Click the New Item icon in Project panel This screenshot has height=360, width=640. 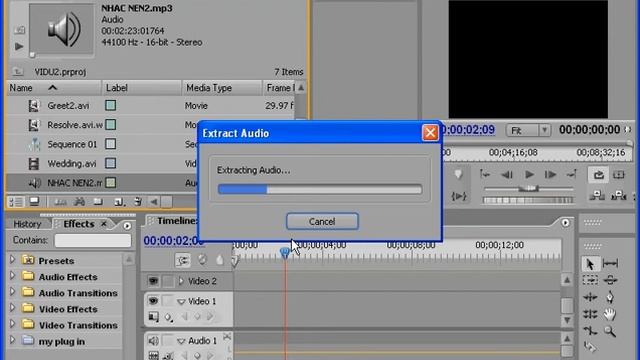coord(119,202)
